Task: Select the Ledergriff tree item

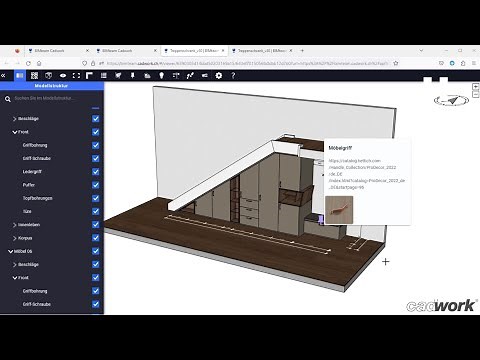Action: (32, 172)
